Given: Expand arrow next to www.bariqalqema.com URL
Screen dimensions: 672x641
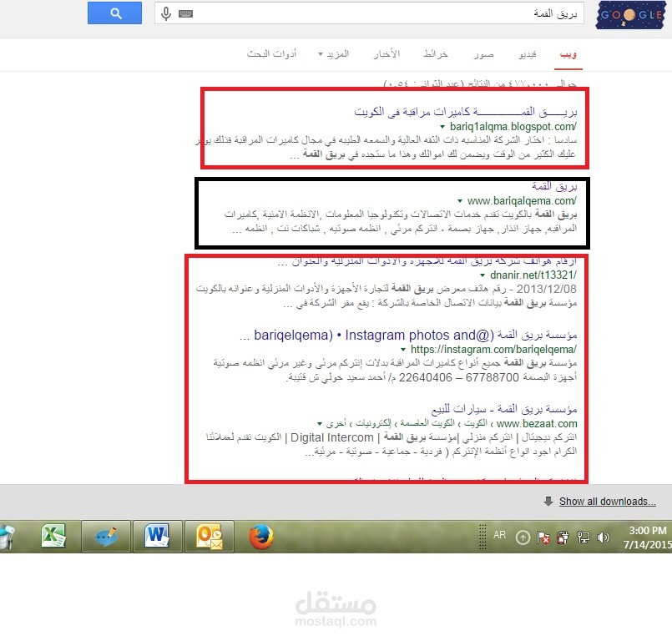Looking at the screenshot, I should point(460,201).
